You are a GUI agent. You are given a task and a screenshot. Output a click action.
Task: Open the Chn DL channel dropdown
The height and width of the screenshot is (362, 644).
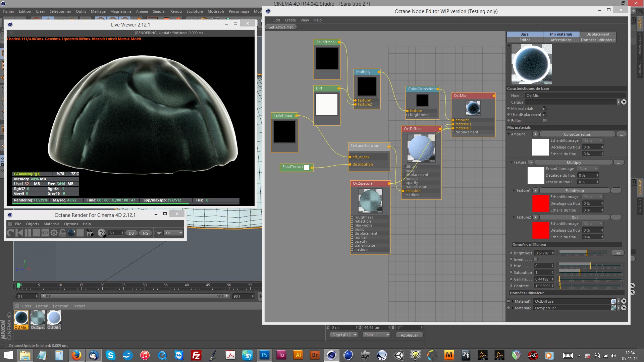[x=174, y=233]
